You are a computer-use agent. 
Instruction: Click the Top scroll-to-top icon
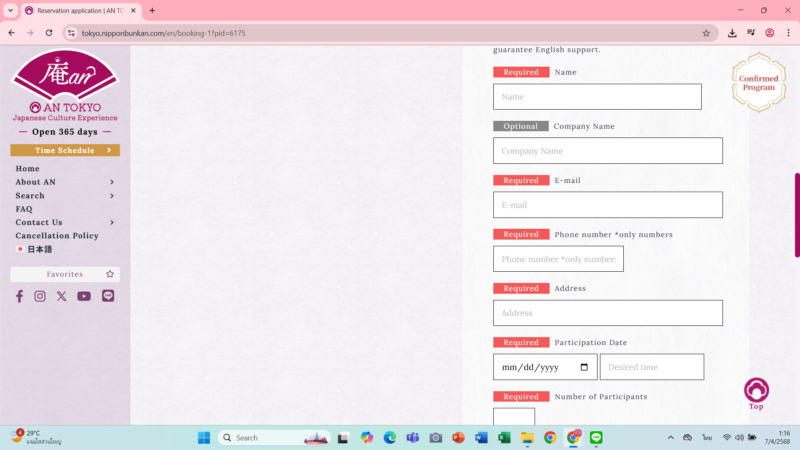click(756, 392)
